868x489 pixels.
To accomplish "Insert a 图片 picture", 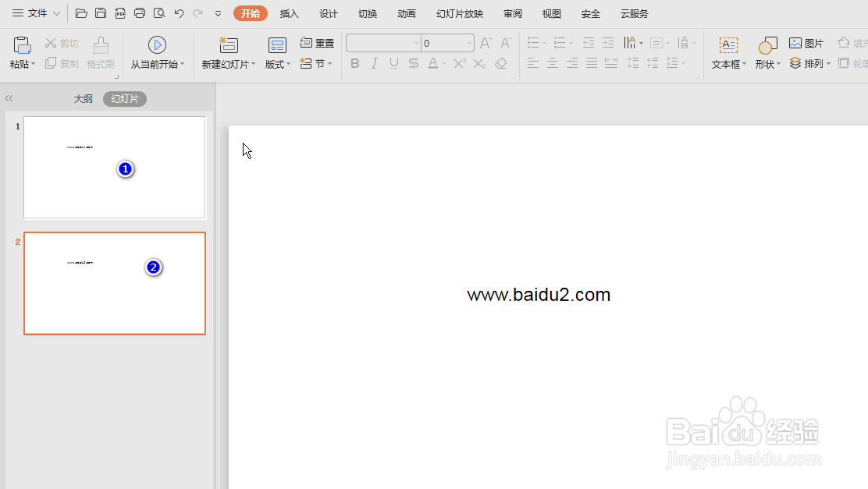I will (806, 43).
